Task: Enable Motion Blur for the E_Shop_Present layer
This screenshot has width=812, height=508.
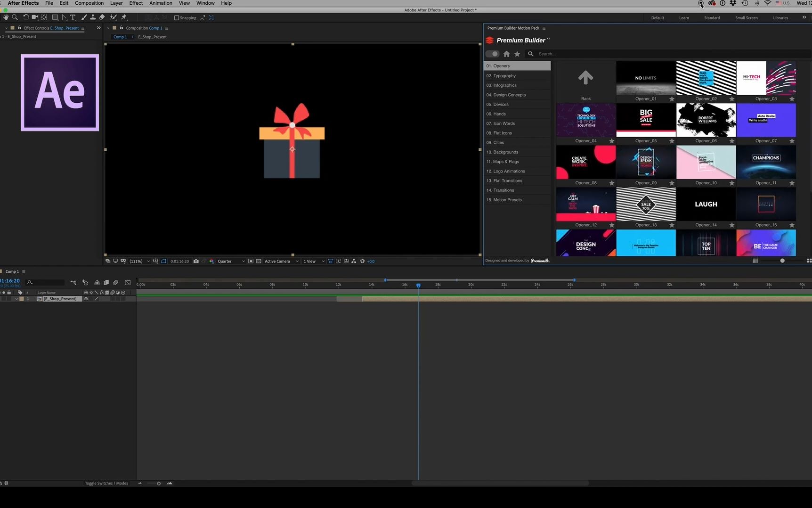Action: click(x=113, y=298)
